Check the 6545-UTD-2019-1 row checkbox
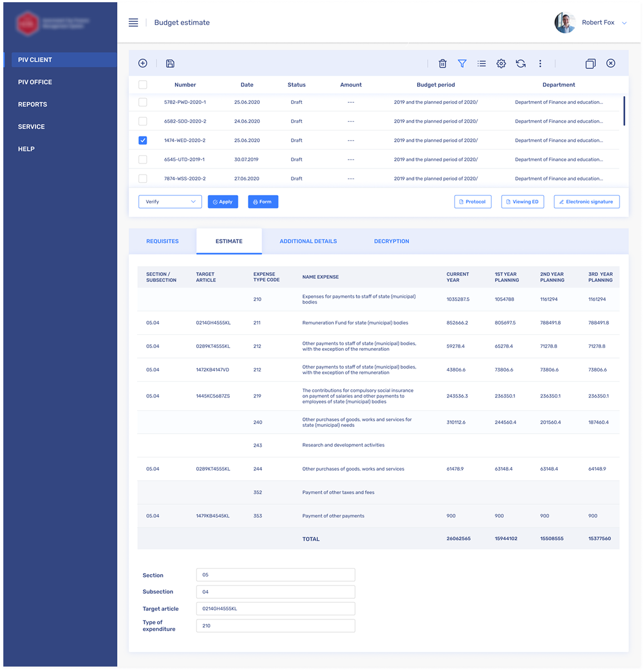 point(143,160)
